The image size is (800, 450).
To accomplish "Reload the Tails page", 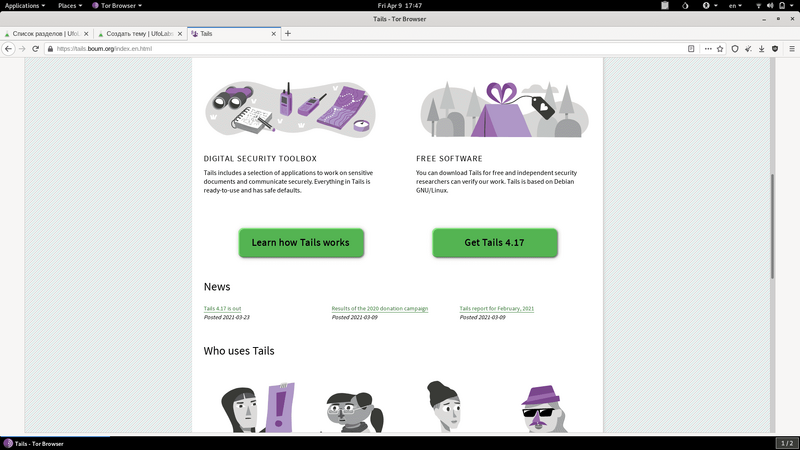I will click(35, 48).
